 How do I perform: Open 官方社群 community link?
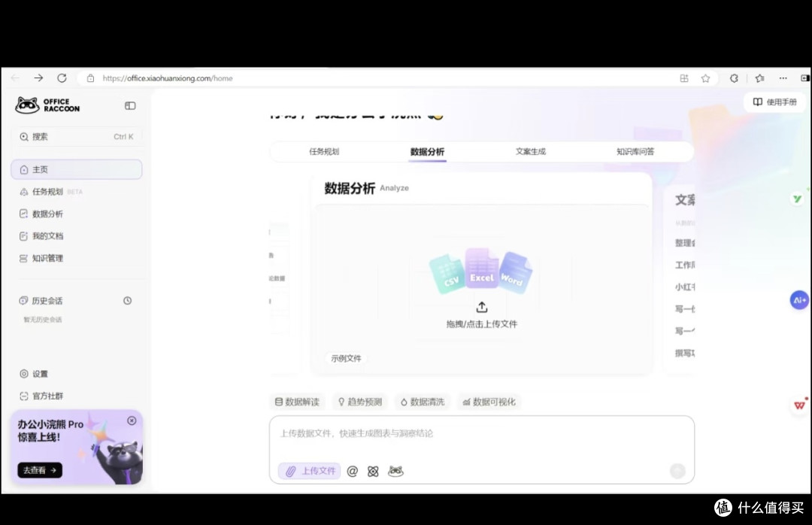click(x=41, y=396)
